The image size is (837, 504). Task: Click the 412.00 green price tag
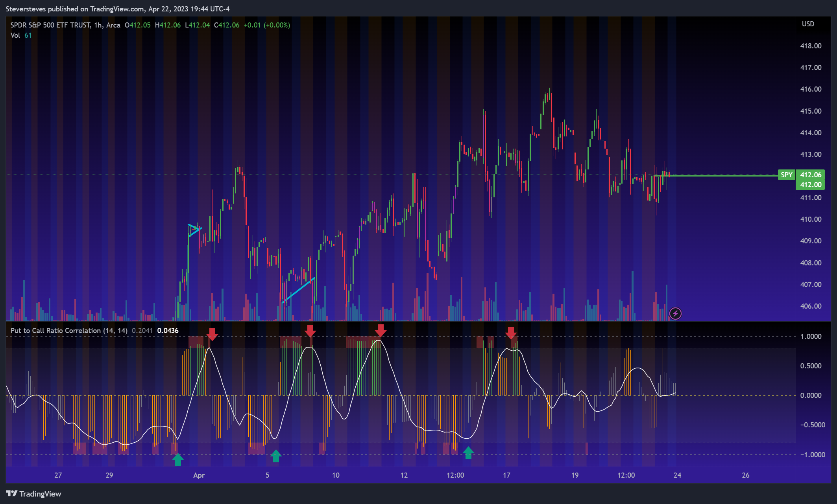click(811, 185)
